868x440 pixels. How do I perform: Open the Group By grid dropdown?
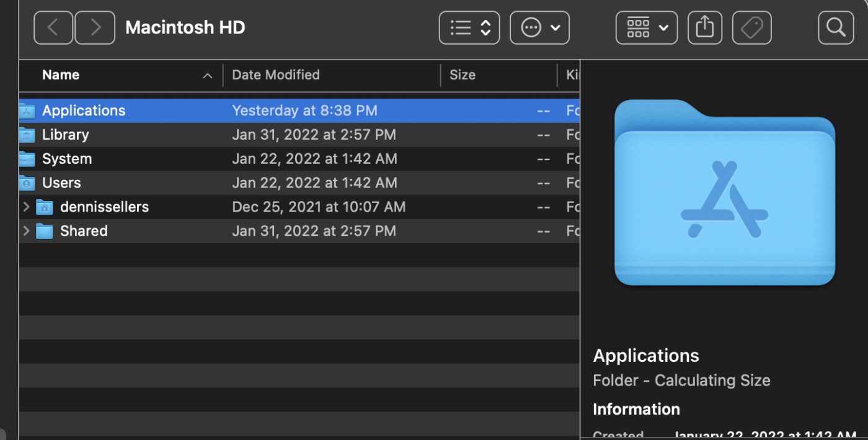[647, 28]
